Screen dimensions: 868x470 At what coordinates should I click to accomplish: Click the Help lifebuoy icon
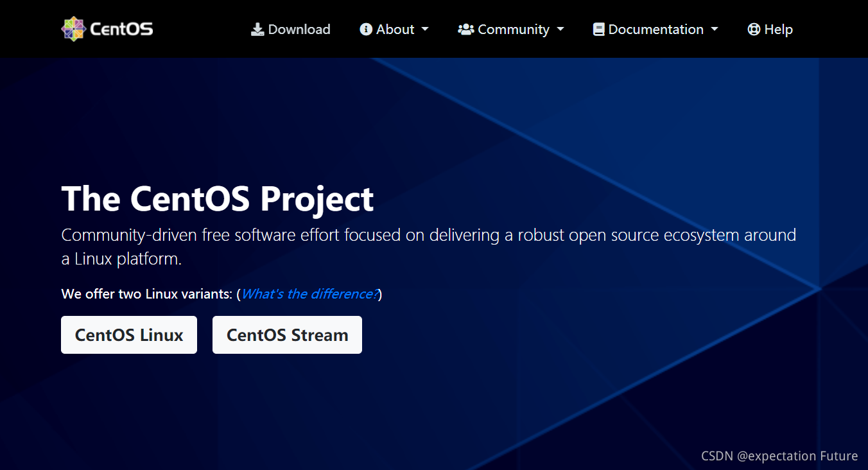click(754, 30)
